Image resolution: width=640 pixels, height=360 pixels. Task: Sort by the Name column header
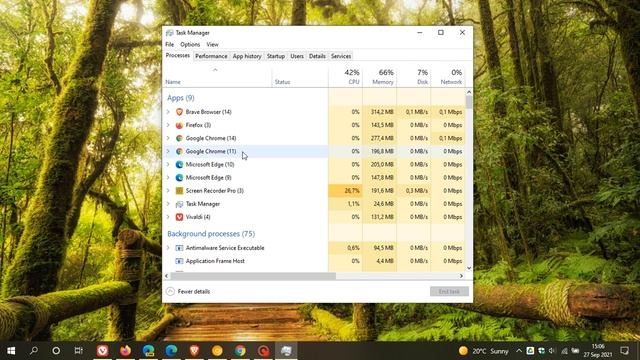[x=217, y=76]
